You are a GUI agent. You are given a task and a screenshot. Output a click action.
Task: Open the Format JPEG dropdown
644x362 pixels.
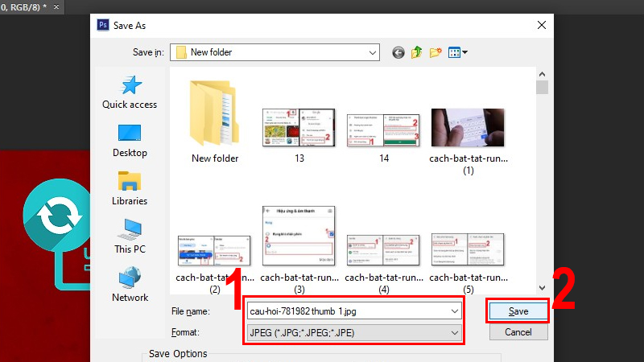354,332
